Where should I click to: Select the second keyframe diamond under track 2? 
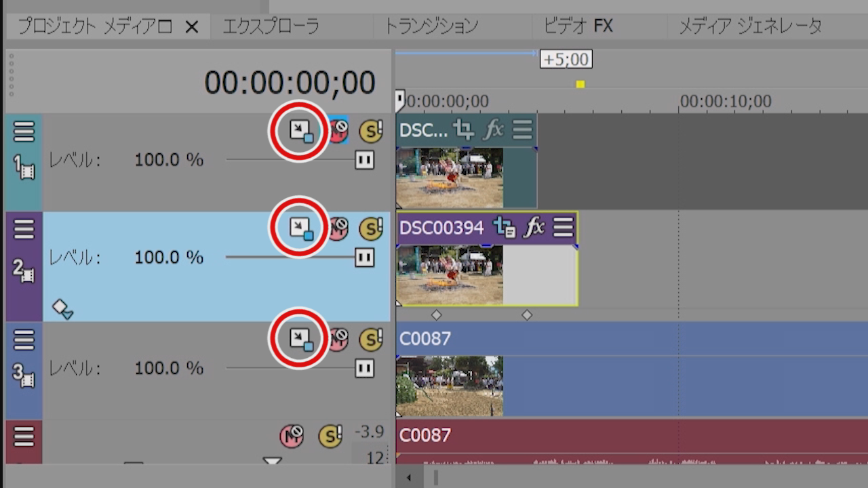coord(527,315)
